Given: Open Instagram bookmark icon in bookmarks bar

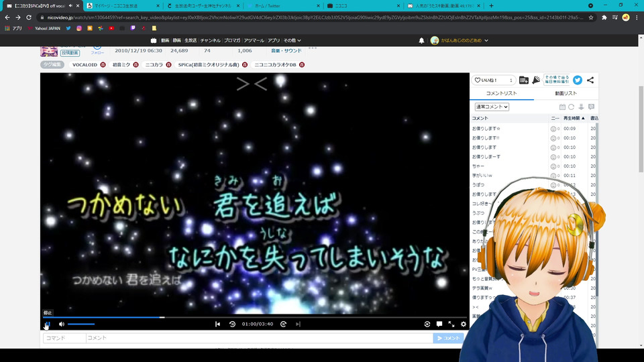Looking at the screenshot, I should tap(79, 28).
